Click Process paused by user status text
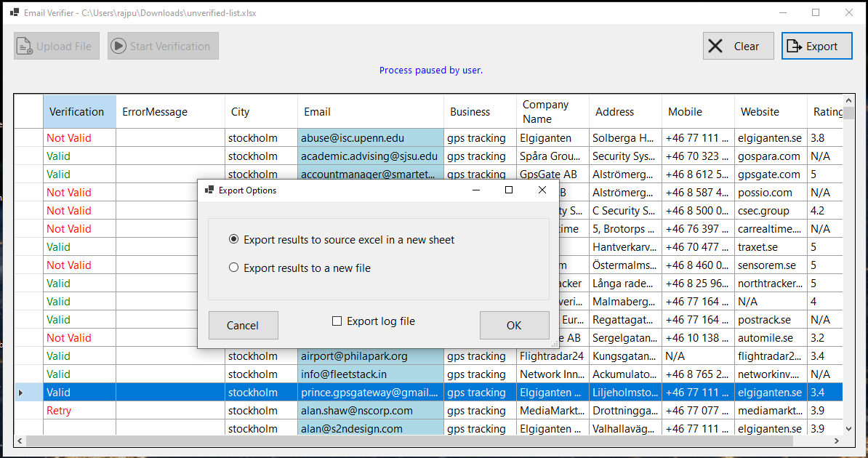The image size is (868, 458). tap(430, 71)
